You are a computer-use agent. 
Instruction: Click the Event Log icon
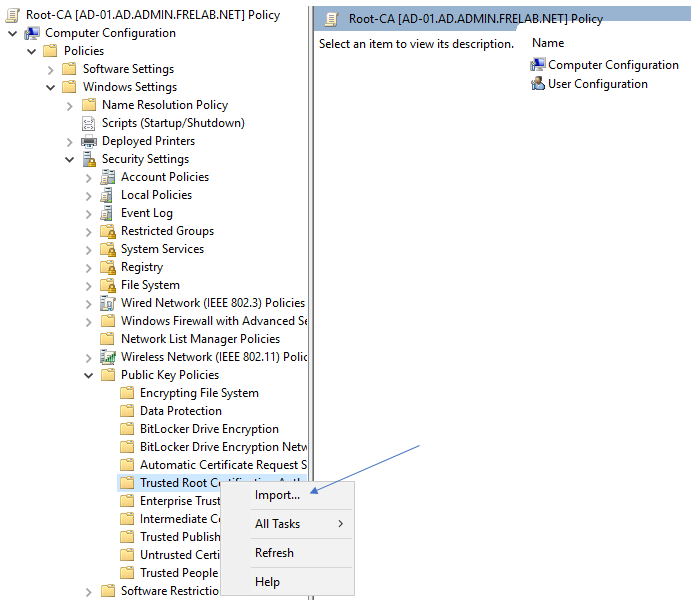point(108,213)
